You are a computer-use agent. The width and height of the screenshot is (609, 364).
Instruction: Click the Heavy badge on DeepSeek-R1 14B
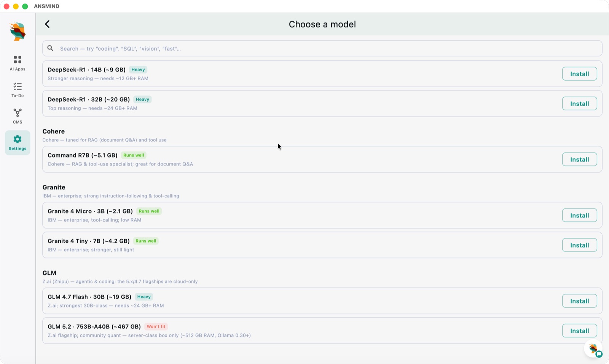[x=138, y=70]
